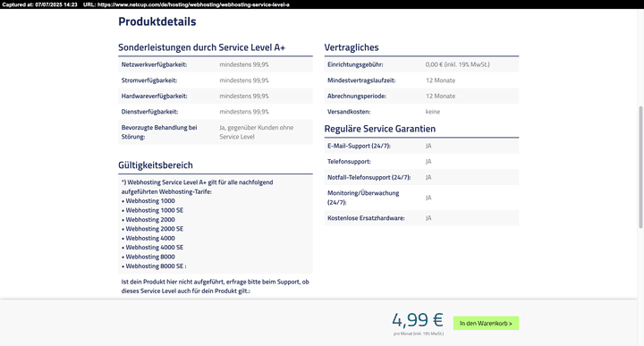This screenshot has height=346, width=644.
Task: Click the 'Webhosting 4000' list entry
Action: 150,238
